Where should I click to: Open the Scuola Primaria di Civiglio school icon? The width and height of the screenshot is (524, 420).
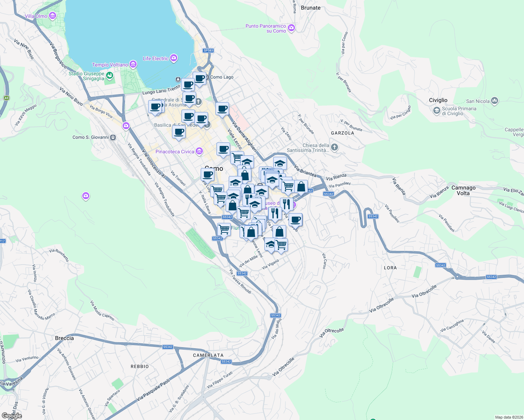(x=436, y=110)
